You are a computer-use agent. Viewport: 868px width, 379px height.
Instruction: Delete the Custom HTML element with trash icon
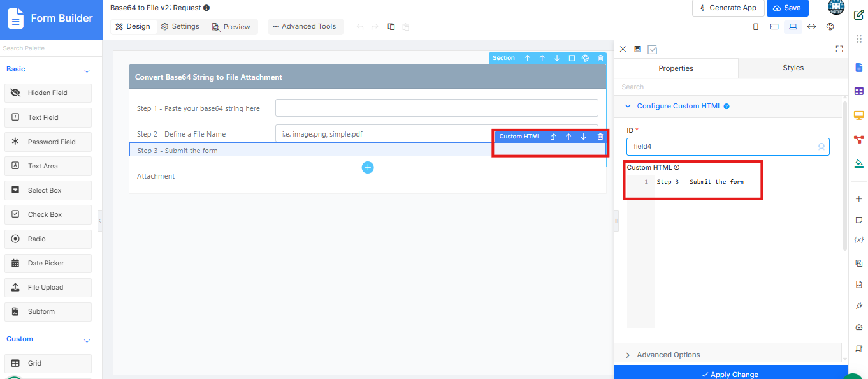(x=600, y=137)
